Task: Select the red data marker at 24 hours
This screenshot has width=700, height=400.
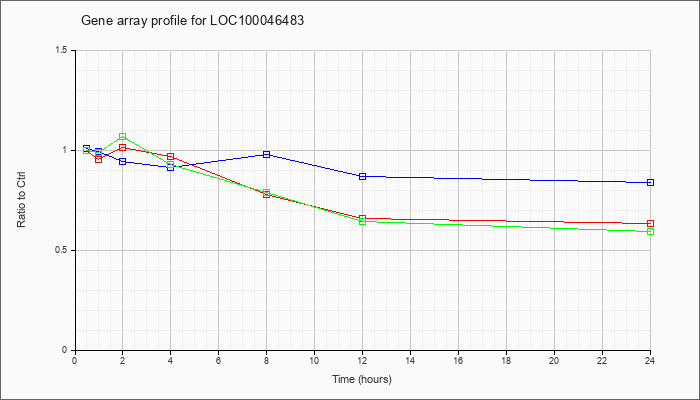Action: pyautogui.click(x=650, y=223)
